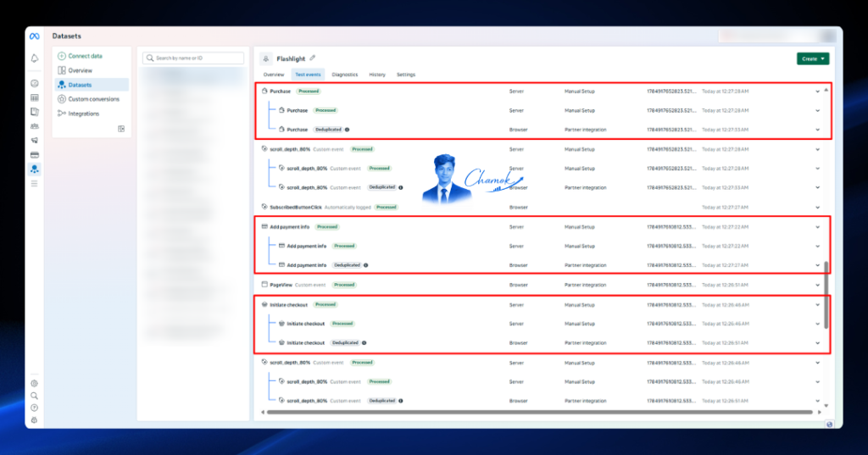
Task: Click the billing card icon in left rail
Action: 34,155
